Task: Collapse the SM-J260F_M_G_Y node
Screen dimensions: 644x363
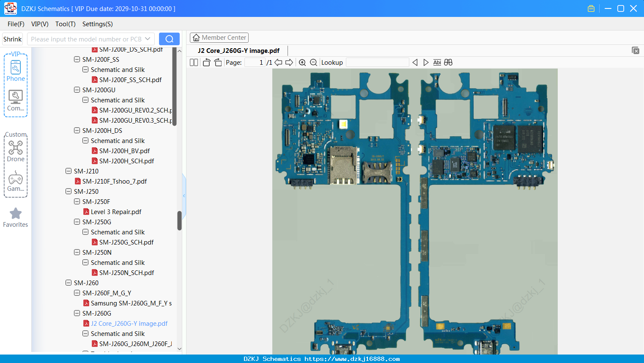Action: coord(77,293)
